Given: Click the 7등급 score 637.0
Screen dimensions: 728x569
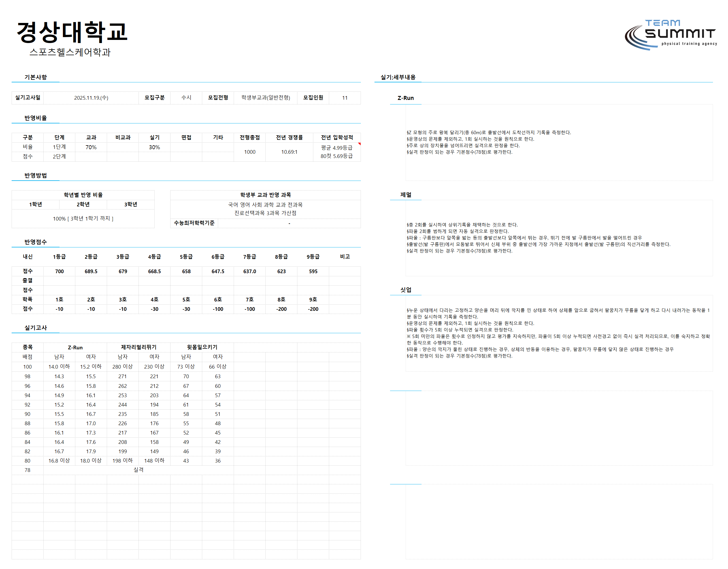Looking at the screenshot, I should (x=250, y=271).
